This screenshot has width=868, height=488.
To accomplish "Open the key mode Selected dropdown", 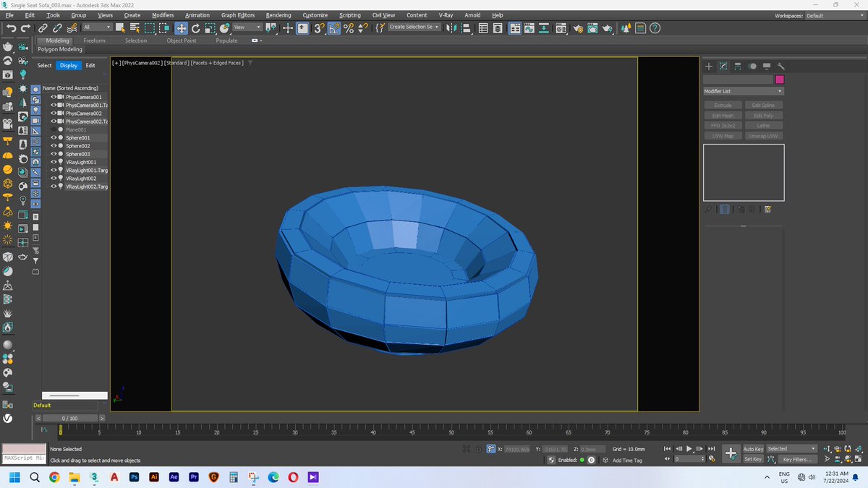I will pos(791,449).
